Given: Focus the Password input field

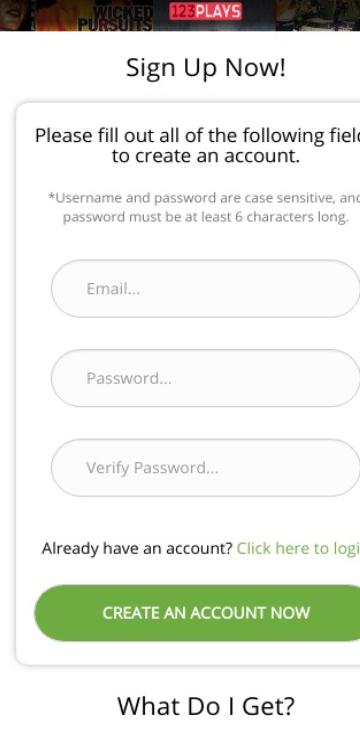Looking at the screenshot, I should 205,378.
